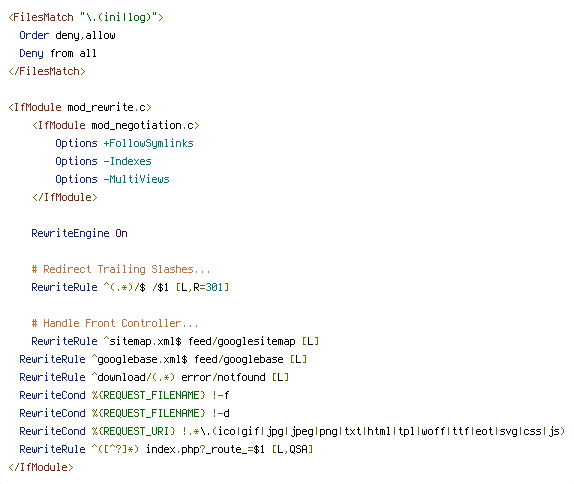Viewport: 574px width, 484px height.
Task: Click on 'Deny from all' line
Action: [58, 53]
